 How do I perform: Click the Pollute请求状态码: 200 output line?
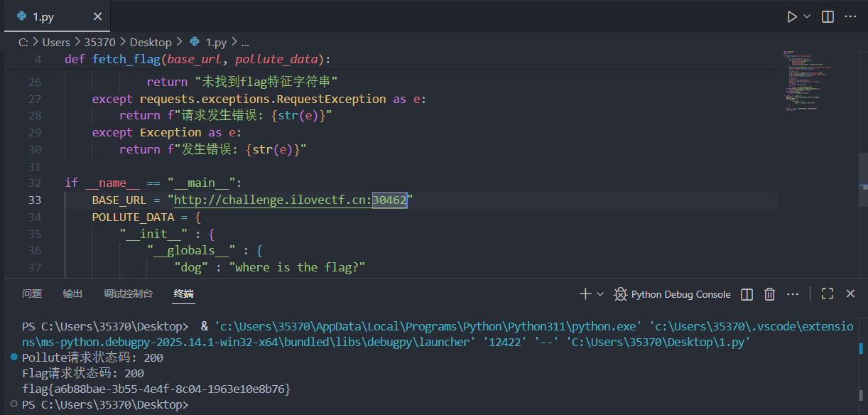[93, 358]
